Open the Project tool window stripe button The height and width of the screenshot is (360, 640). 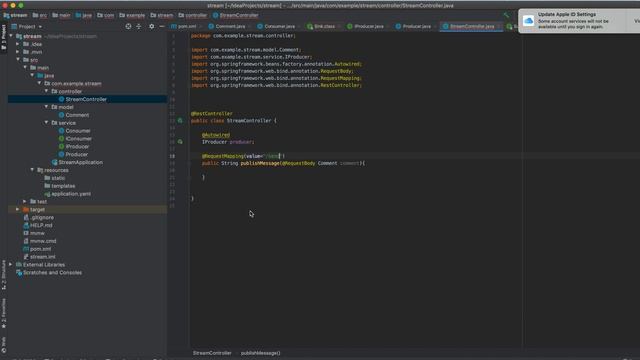[4, 38]
